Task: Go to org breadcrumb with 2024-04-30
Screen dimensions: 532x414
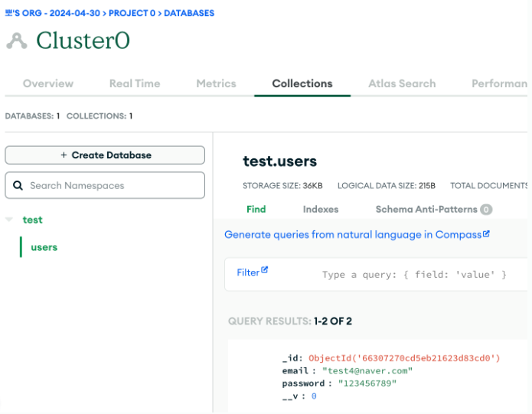Action: pyautogui.click(x=53, y=13)
